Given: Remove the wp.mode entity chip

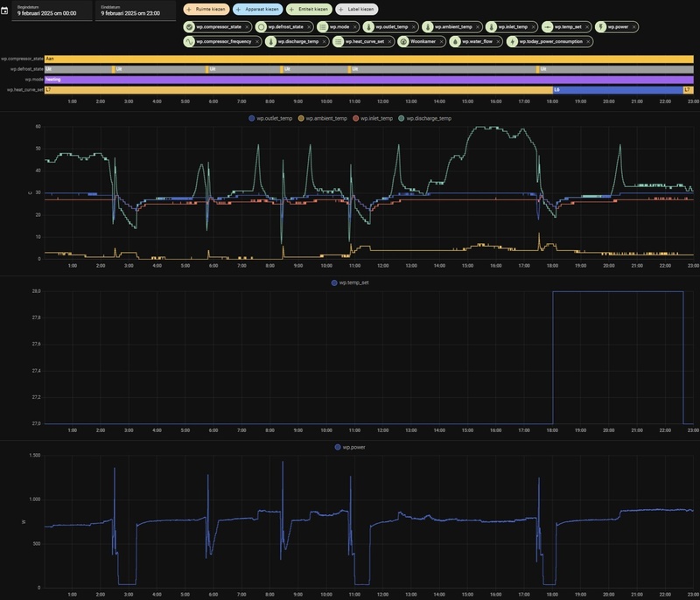Looking at the screenshot, I should [355, 27].
